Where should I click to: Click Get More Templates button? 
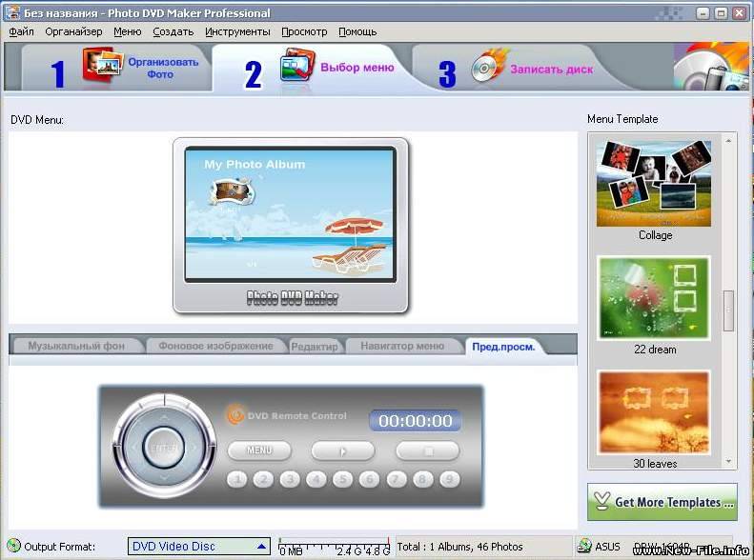click(662, 502)
